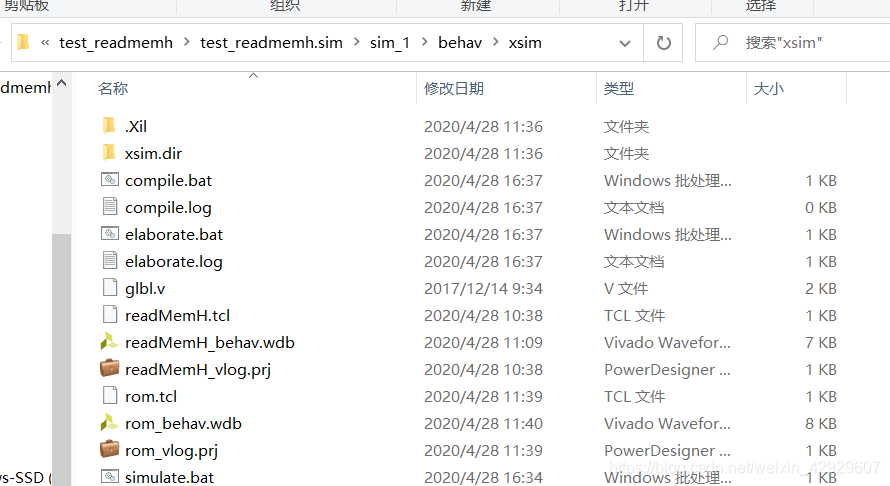This screenshot has width=890, height=486.
Task: Select the folder name xsim.dir
Action: 153,153
